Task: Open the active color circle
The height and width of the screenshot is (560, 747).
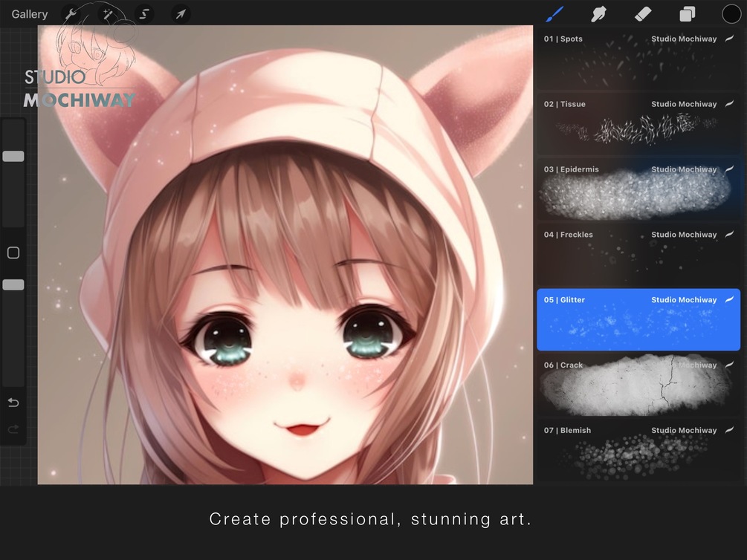Action: coord(731,14)
